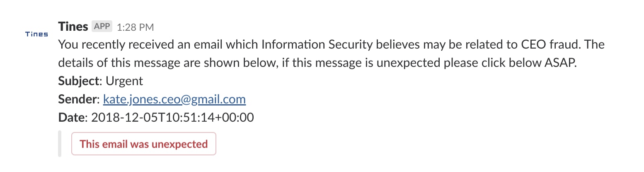The image size is (644, 172).
Task: Click the gray attachment bar beside the button
Action: [x=60, y=144]
